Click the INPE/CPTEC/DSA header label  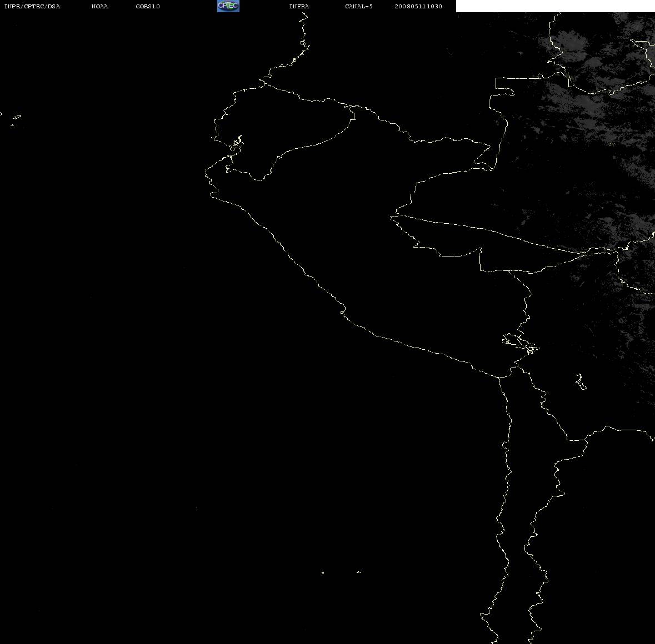(32, 6)
